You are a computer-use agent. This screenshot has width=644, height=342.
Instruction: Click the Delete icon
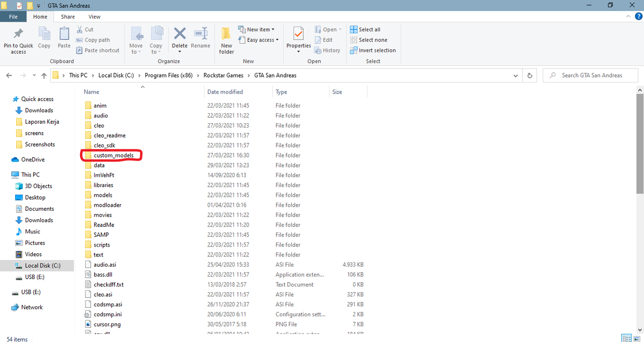pyautogui.click(x=180, y=34)
